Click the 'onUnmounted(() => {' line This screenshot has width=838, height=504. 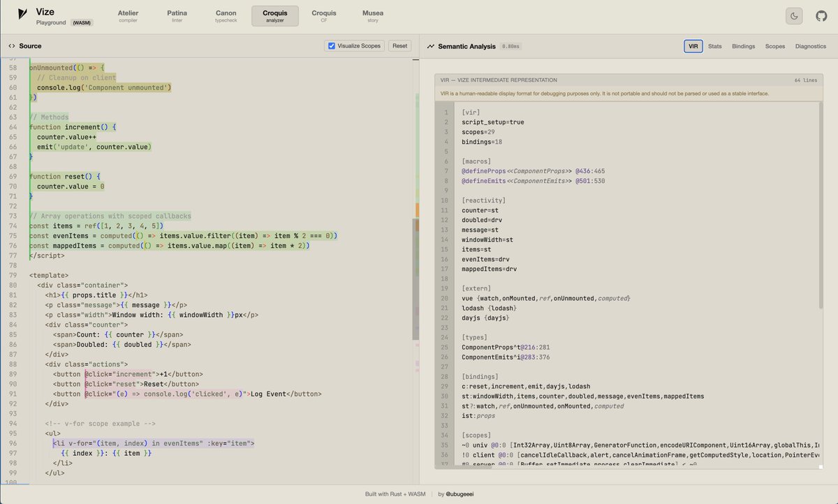tap(66, 68)
